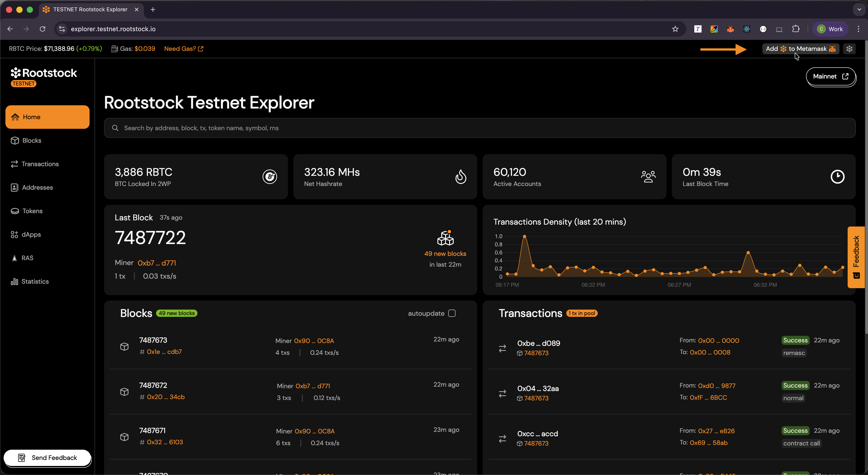Viewport: 868px width, 475px height.
Task: Open the Work profile menu in Chrome
Action: pos(830,29)
